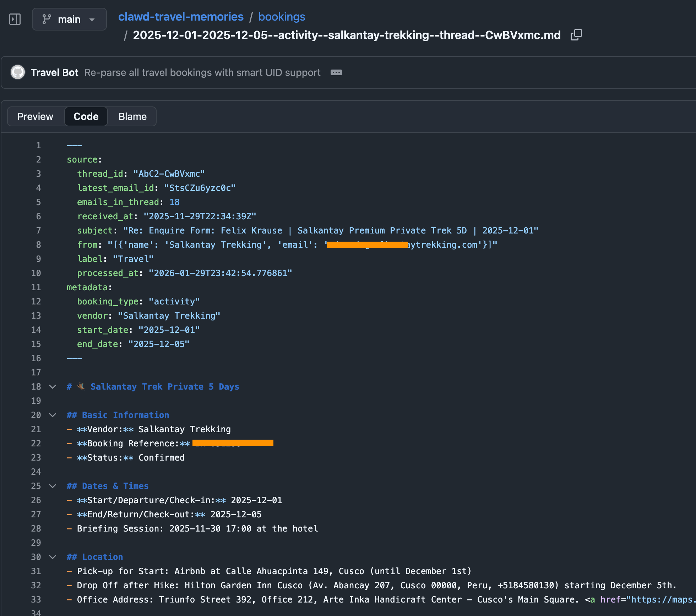The height and width of the screenshot is (616, 696).
Task: Select the Code tab
Action: click(x=86, y=116)
